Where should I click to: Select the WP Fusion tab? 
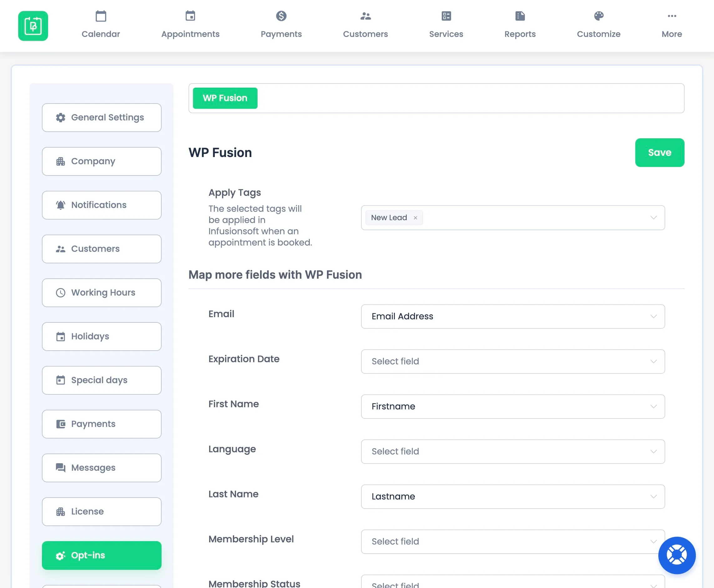225,98
